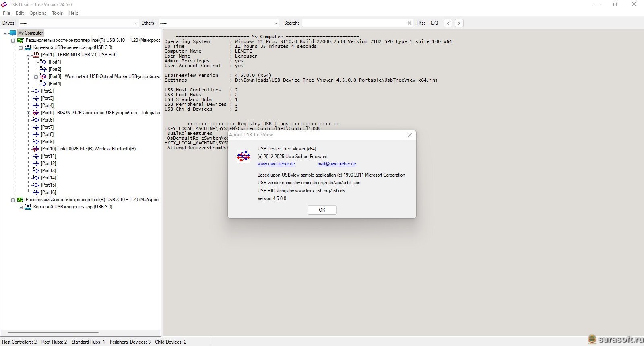The image size is (644, 346).
Task: Click the first Intel USB host controller icon
Action: pos(20,40)
